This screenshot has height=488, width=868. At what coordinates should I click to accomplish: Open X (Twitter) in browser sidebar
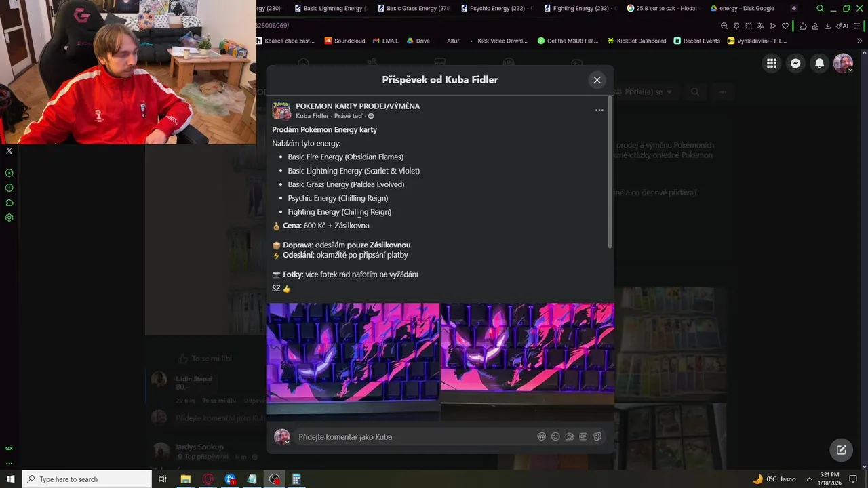click(x=9, y=151)
